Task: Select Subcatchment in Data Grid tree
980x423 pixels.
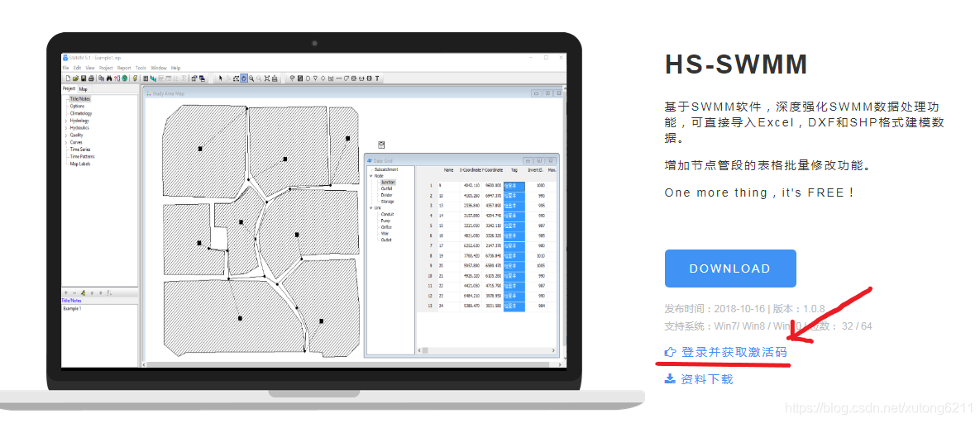Action: coord(388,169)
